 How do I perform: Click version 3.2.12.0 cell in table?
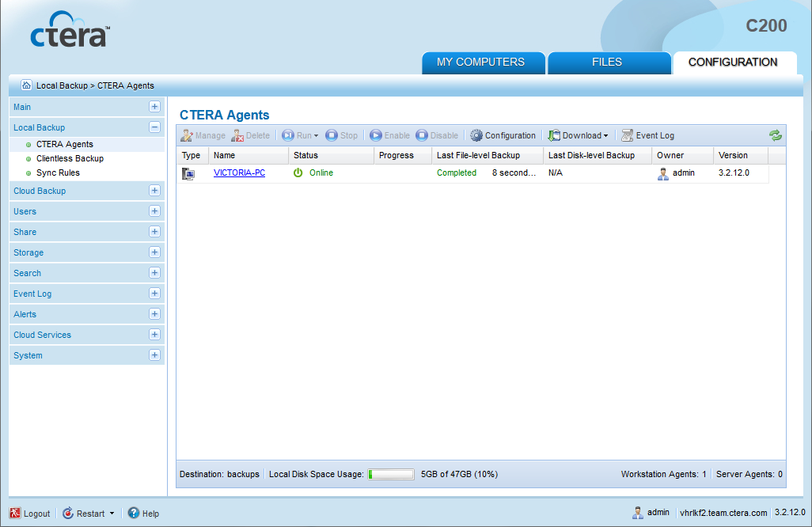tap(734, 173)
